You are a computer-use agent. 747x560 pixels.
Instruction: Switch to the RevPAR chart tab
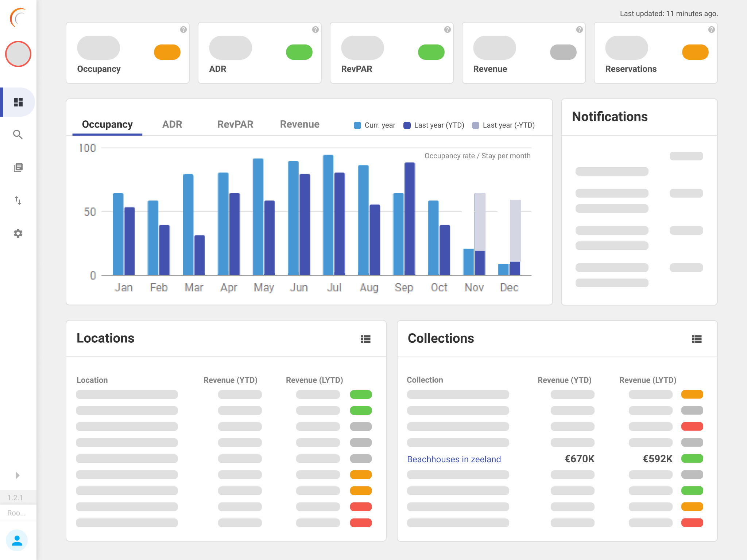235,124
